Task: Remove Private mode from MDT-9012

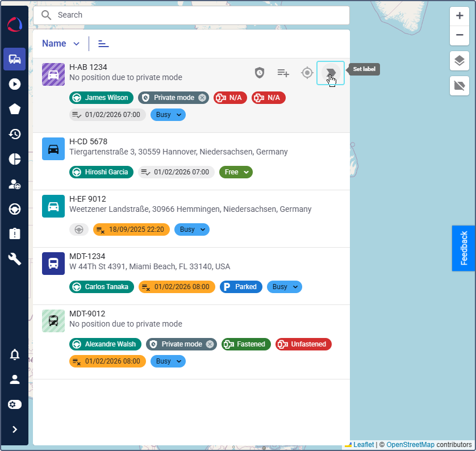Action: 210,344
